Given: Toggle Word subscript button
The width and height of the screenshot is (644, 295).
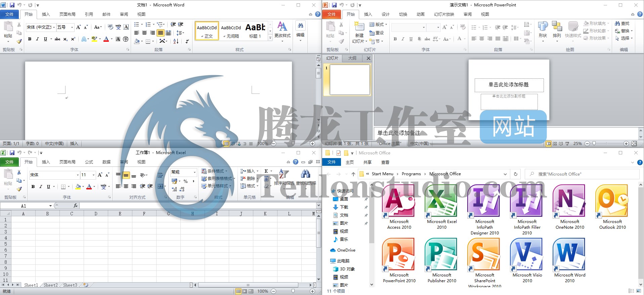Looking at the screenshot, I should click(66, 39).
